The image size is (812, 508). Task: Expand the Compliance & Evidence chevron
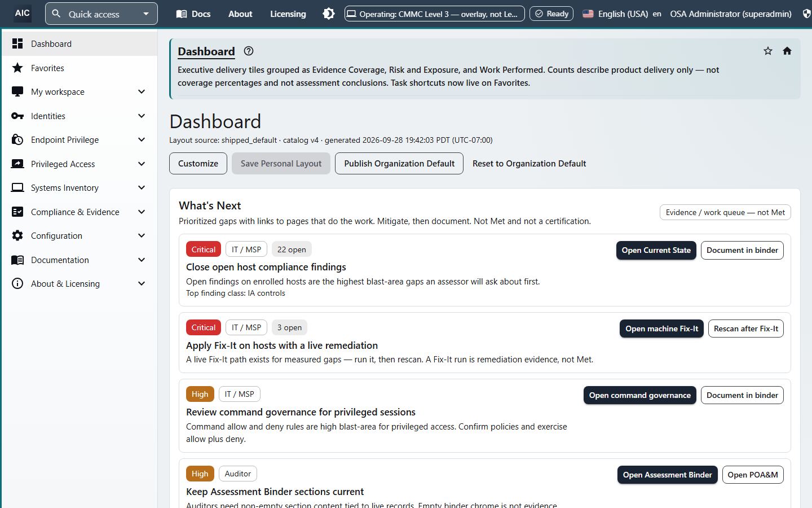click(142, 212)
